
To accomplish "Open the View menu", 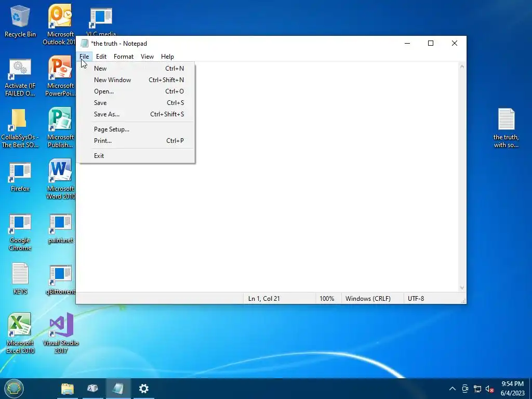I will [x=147, y=57].
